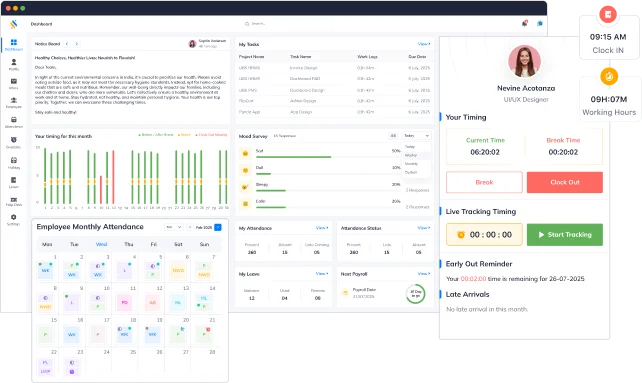Click the Wed column header in calendar
The image size is (642, 383).
101,244
